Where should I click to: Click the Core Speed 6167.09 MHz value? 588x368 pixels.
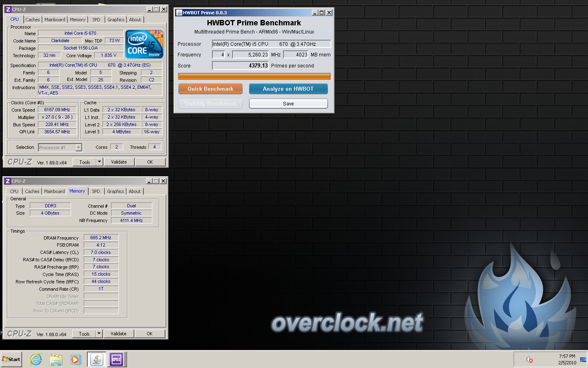(x=57, y=110)
